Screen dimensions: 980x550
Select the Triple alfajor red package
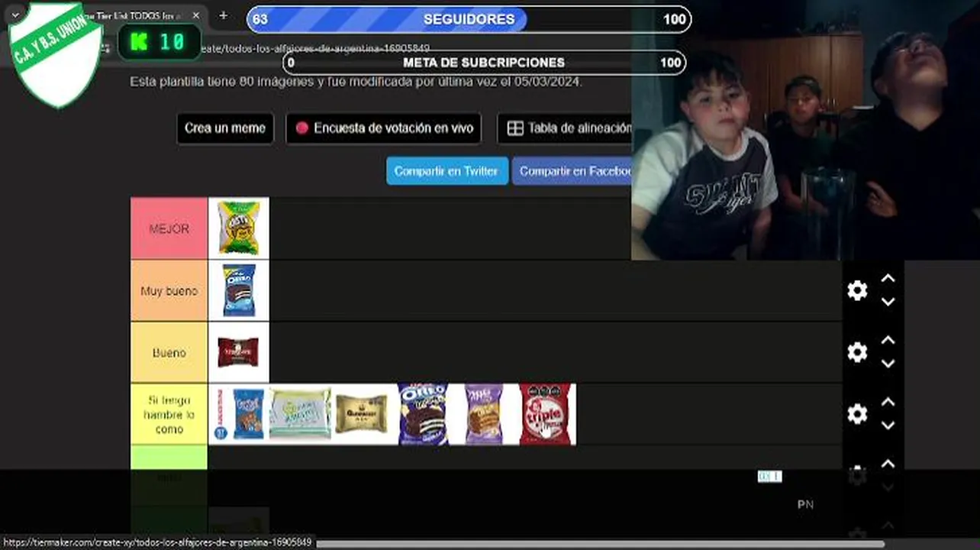545,414
